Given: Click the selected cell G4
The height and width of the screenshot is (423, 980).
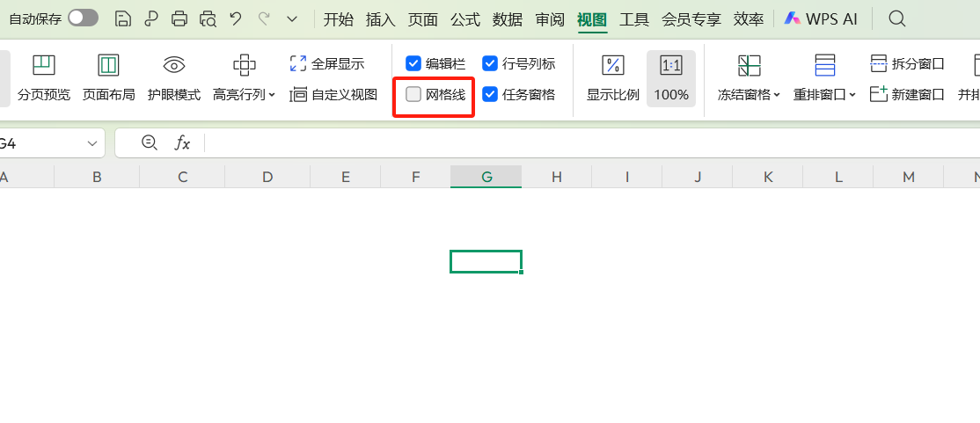Looking at the screenshot, I should coord(486,261).
